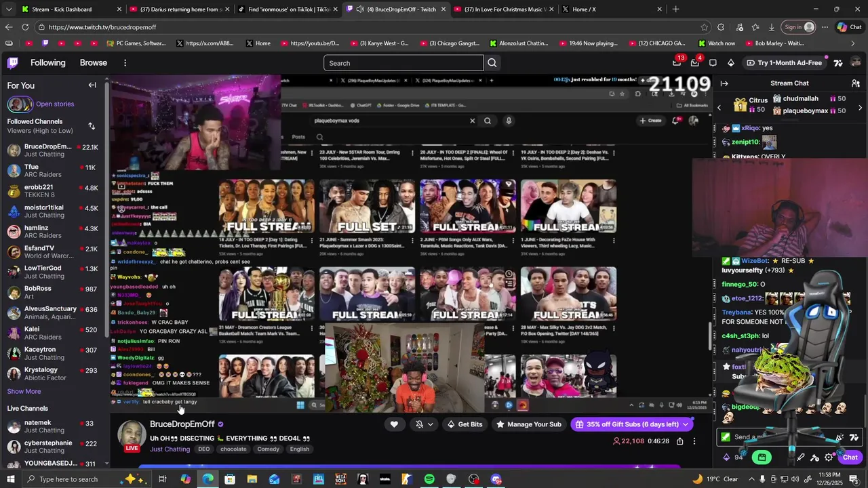Click the purple Chat send button

(850, 457)
